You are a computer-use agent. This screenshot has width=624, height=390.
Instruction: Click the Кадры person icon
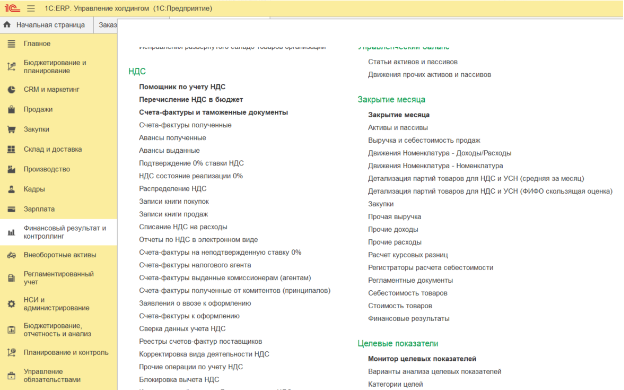tap(12, 189)
